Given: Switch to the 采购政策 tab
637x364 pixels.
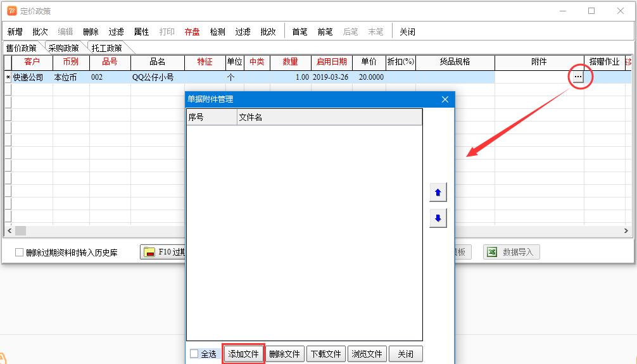Looking at the screenshot, I should click(63, 48).
